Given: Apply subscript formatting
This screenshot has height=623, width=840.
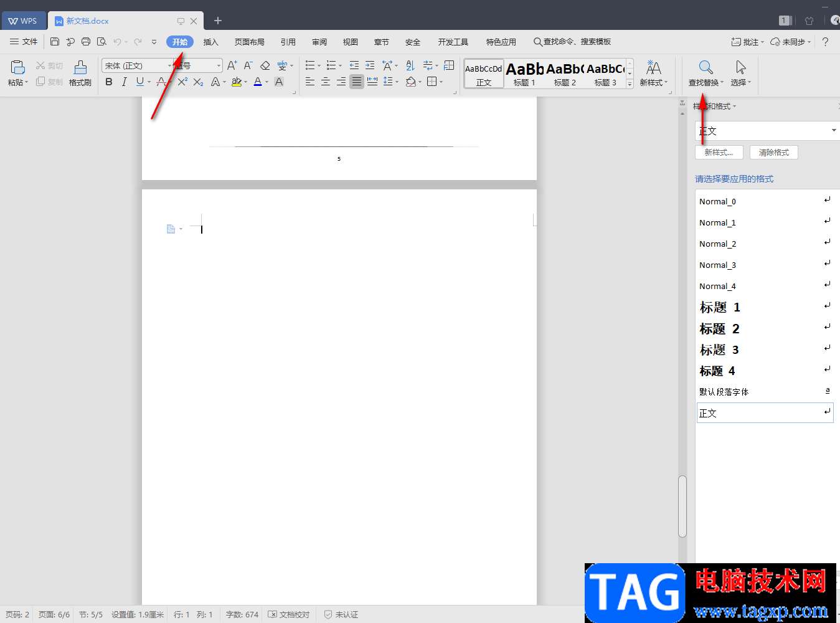Looking at the screenshot, I should 198,82.
